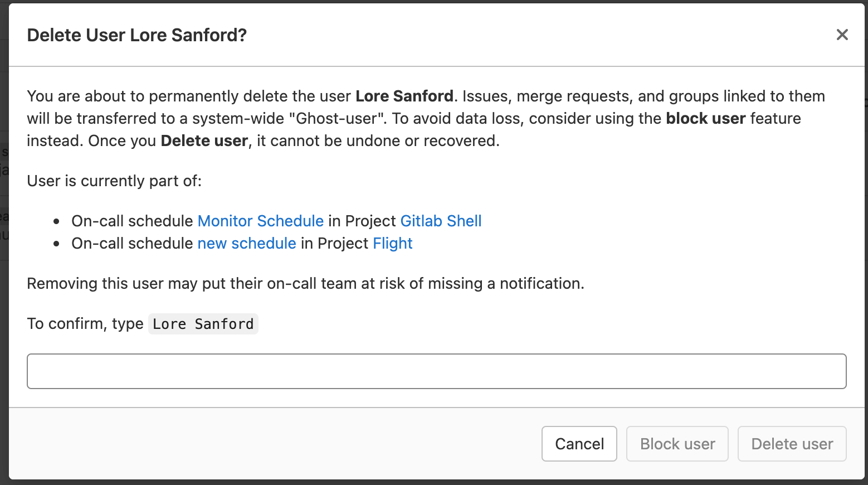Open the Gitlab Shell project link
This screenshot has height=485, width=868.
tap(441, 221)
